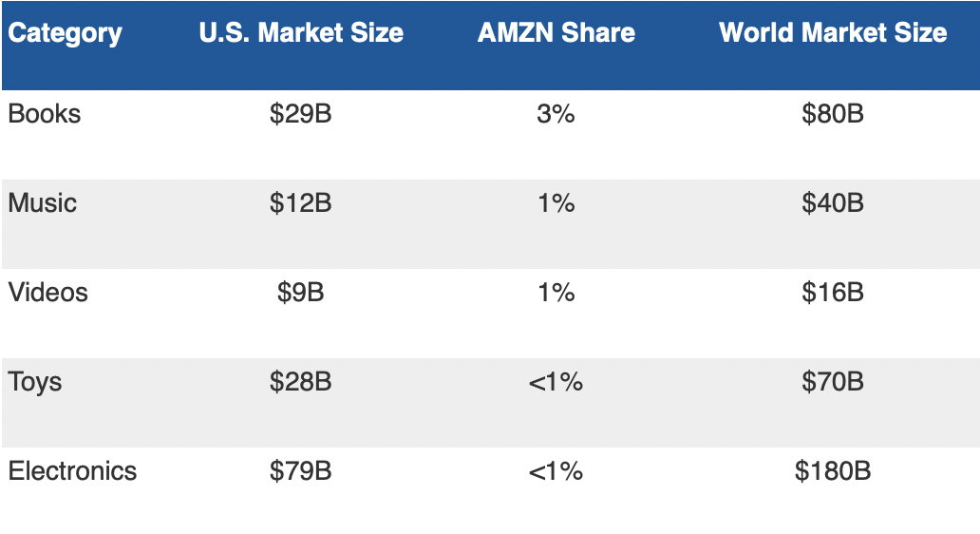Click the Category column header

pos(66,34)
